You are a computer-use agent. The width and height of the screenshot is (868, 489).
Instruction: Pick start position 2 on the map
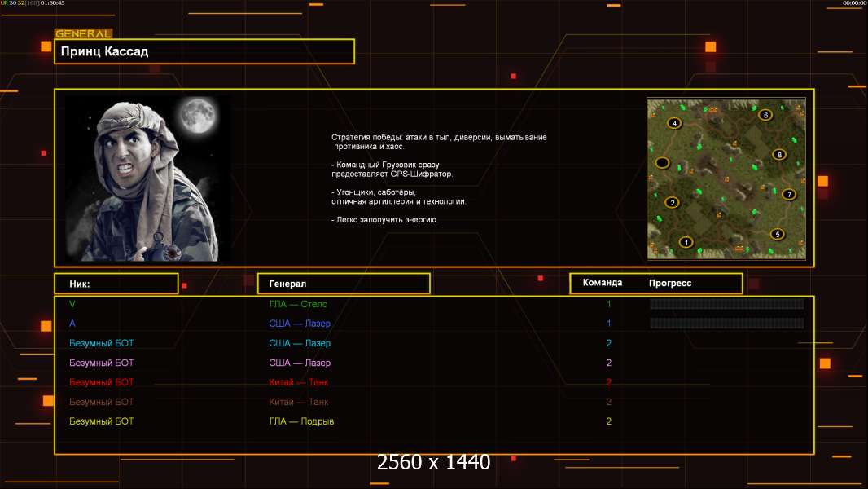pyautogui.click(x=672, y=202)
